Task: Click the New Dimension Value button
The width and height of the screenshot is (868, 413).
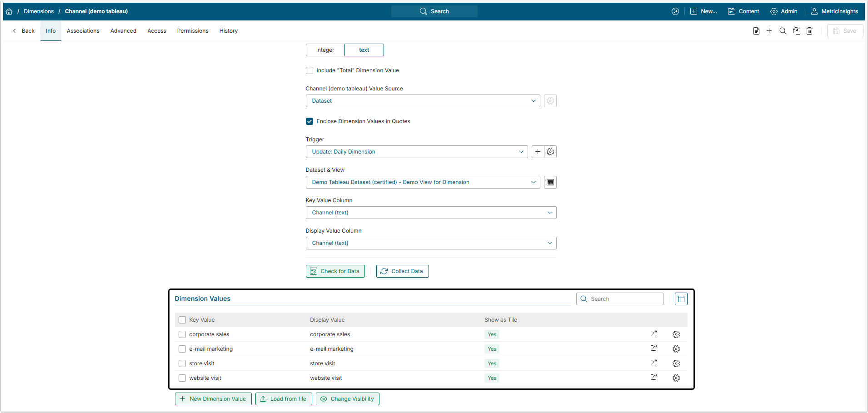Action: tap(213, 399)
